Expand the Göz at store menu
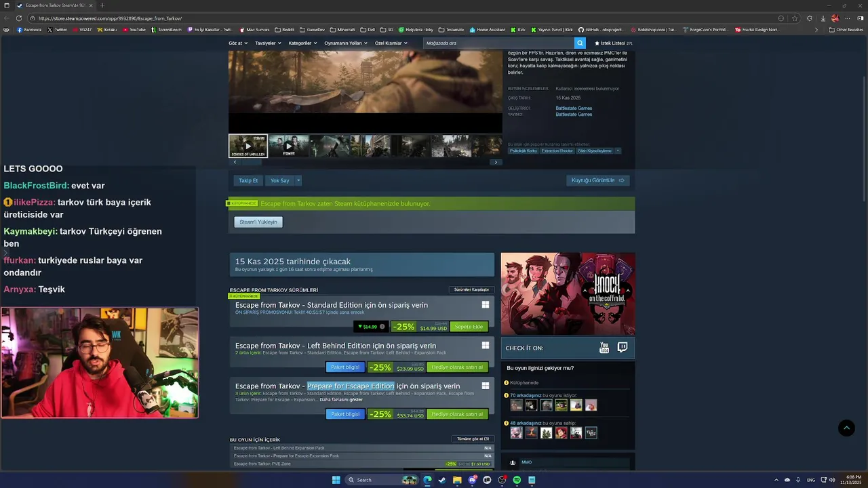Viewport: 868px width, 488px height. (238, 43)
